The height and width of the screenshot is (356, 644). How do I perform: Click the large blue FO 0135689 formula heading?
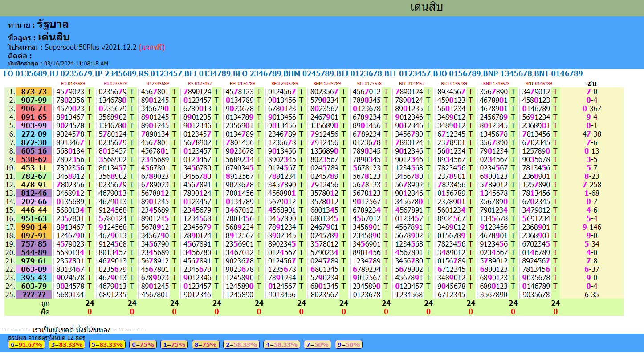click(25, 74)
